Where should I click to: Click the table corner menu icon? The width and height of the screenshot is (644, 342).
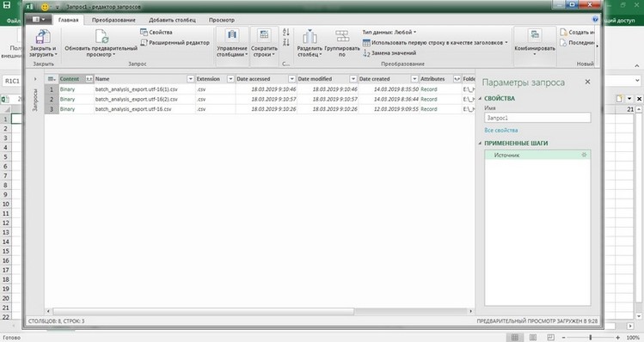click(52, 79)
